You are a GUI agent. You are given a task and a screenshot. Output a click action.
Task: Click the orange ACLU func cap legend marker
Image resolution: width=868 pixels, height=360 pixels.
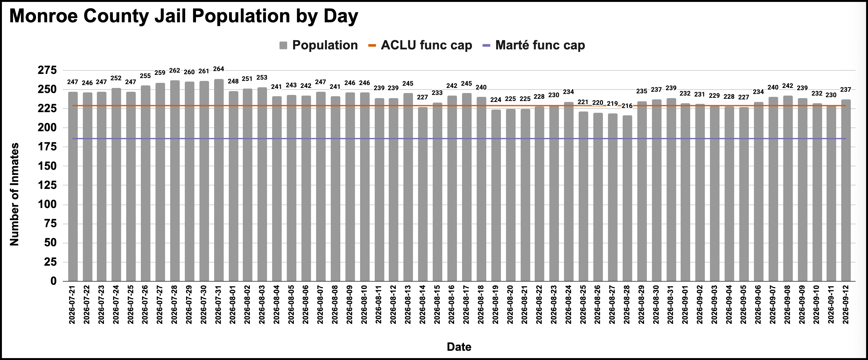click(372, 46)
